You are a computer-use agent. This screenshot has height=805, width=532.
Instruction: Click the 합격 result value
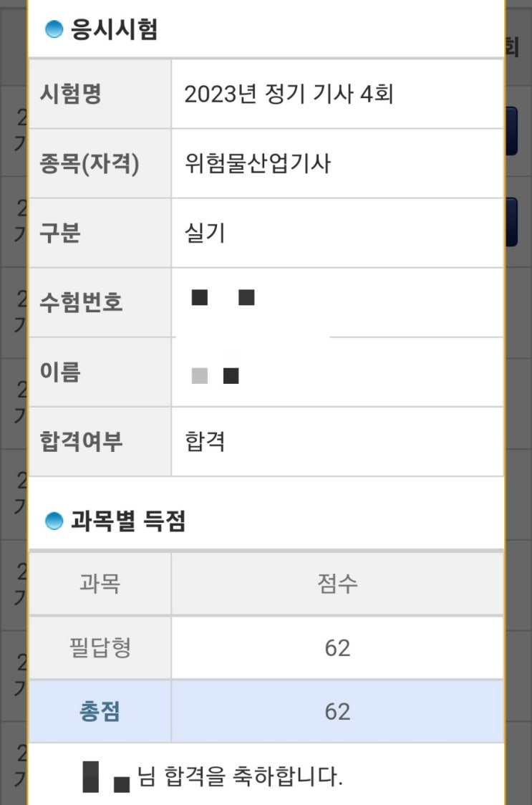coord(205,441)
